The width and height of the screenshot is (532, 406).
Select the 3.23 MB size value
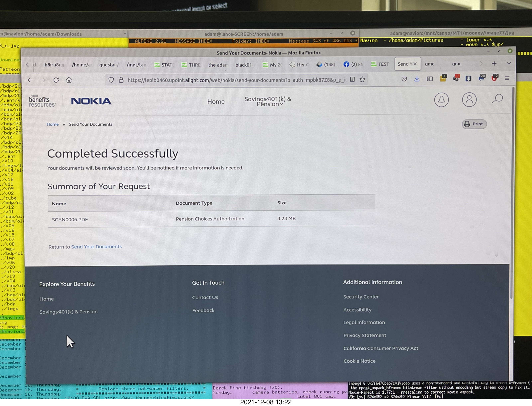(x=286, y=218)
